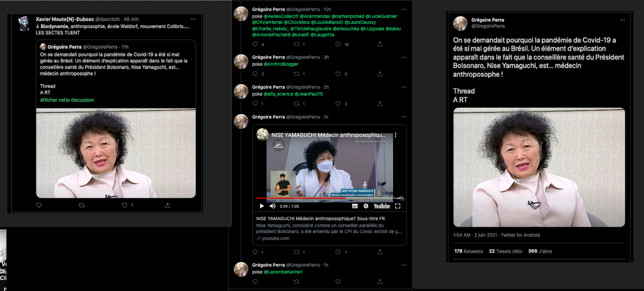Open the @LacombeKarine1 mention link
This screenshot has width=644, height=291.
coord(283,272)
